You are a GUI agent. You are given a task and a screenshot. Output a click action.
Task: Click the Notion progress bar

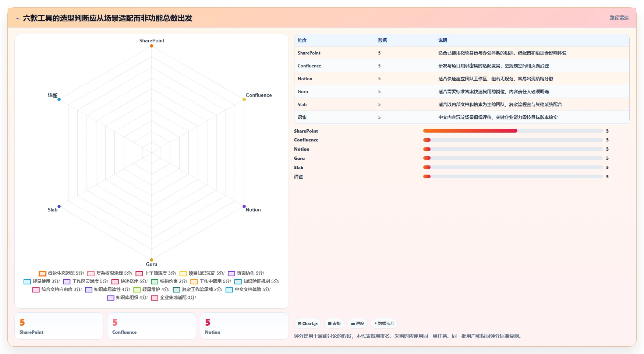point(513,149)
